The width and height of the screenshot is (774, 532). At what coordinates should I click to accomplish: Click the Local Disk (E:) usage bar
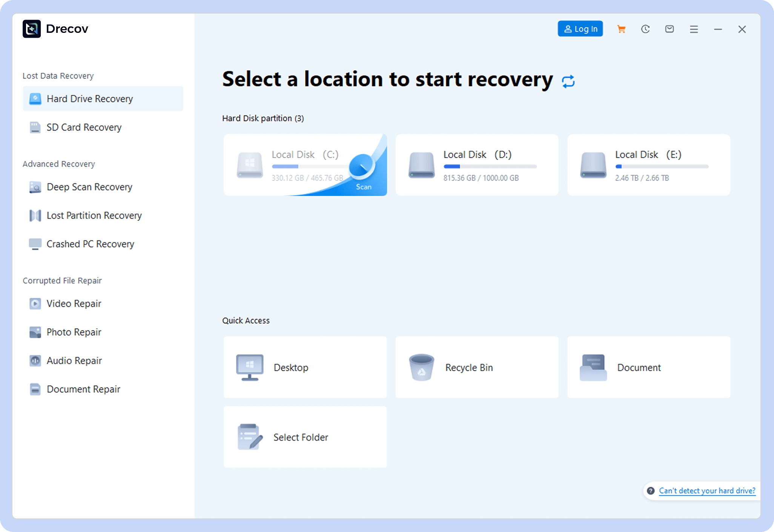pyautogui.click(x=662, y=166)
